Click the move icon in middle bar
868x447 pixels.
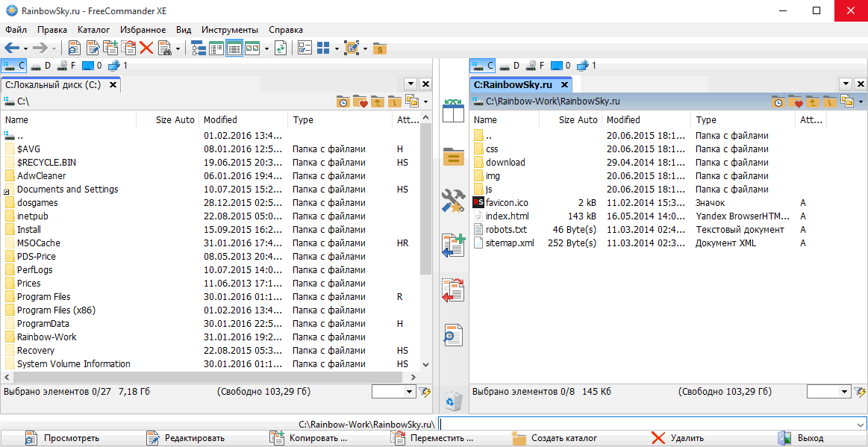(453, 290)
